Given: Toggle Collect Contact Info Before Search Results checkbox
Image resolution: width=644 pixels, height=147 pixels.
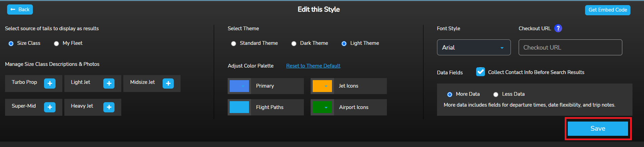Looking at the screenshot, I should 480,72.
